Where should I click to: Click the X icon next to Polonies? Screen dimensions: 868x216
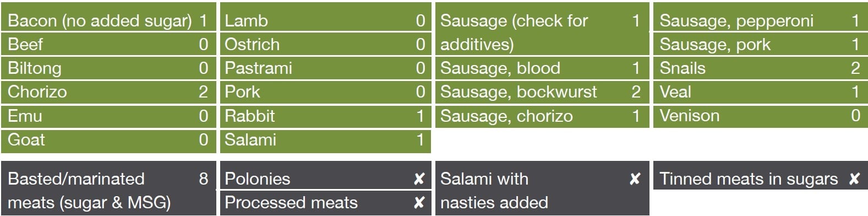coord(419,179)
